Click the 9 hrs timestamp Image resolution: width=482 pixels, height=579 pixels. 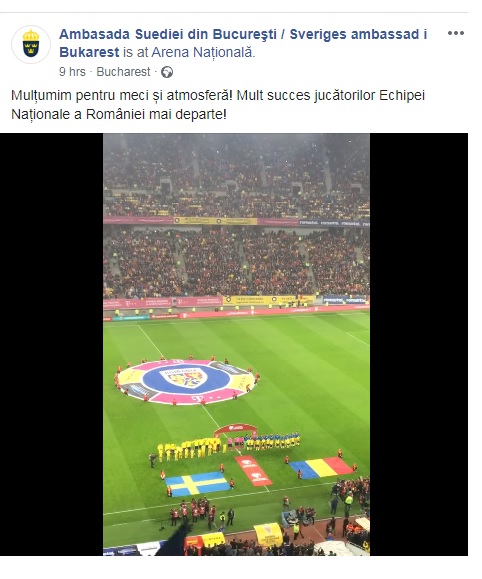[x=72, y=72]
